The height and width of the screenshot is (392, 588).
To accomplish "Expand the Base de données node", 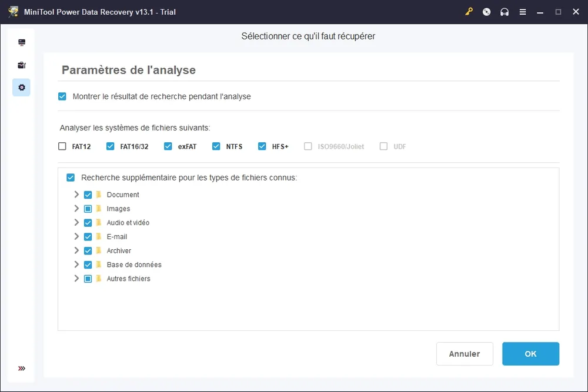I will pyautogui.click(x=76, y=264).
